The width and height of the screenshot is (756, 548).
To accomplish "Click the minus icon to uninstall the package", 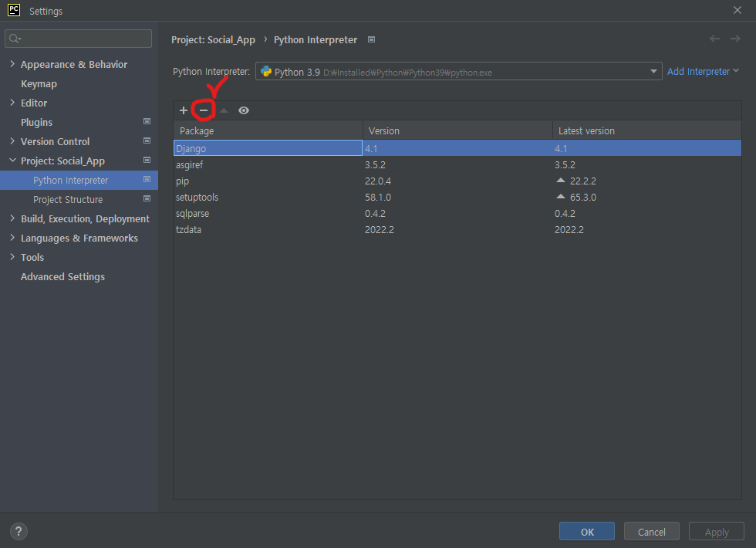I will pyautogui.click(x=204, y=110).
